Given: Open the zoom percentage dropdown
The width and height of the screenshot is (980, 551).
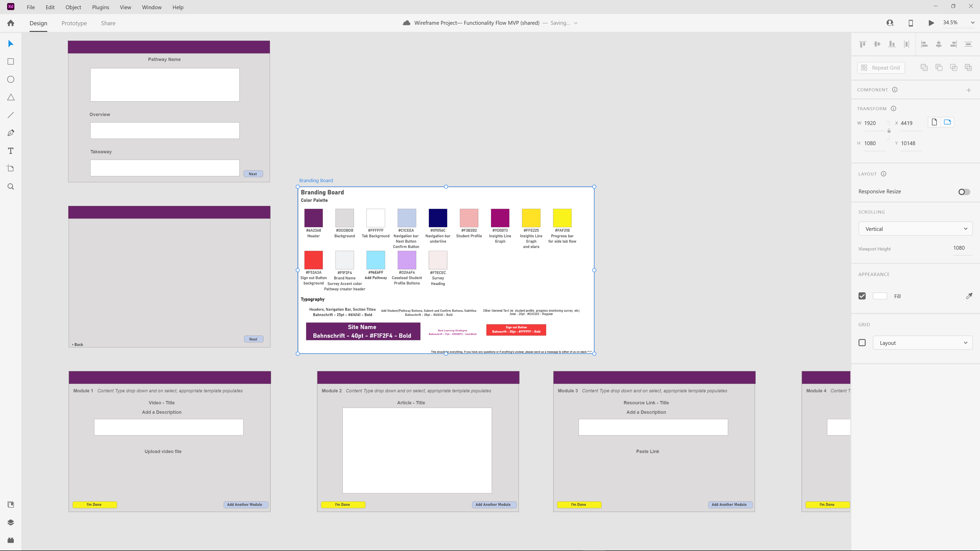Looking at the screenshot, I should pos(972,23).
